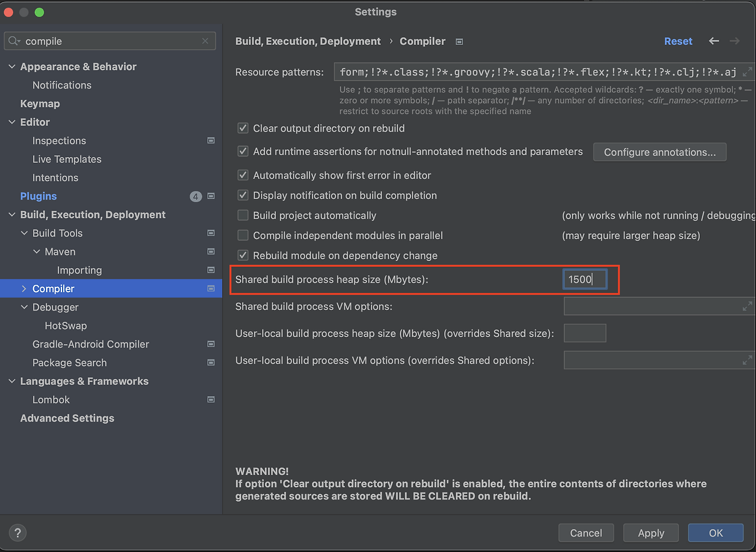
Task: Clear the compile search using the X icon
Action: 205,41
